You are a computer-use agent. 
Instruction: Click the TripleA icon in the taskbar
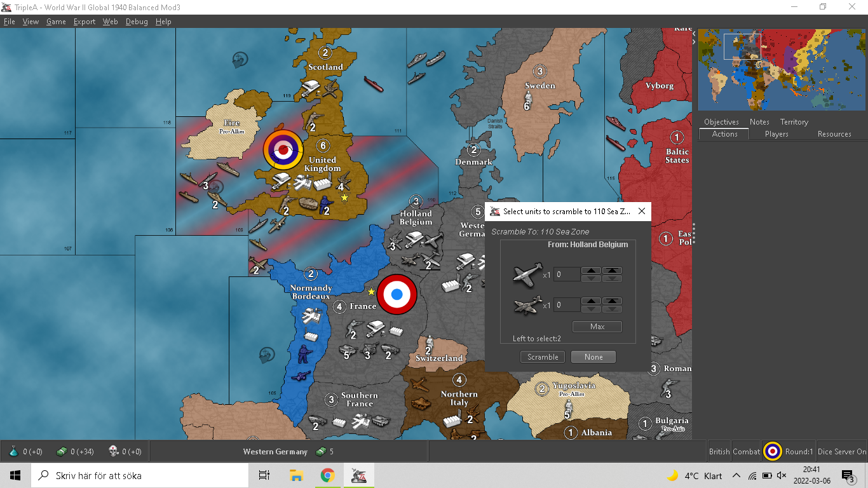tap(358, 475)
